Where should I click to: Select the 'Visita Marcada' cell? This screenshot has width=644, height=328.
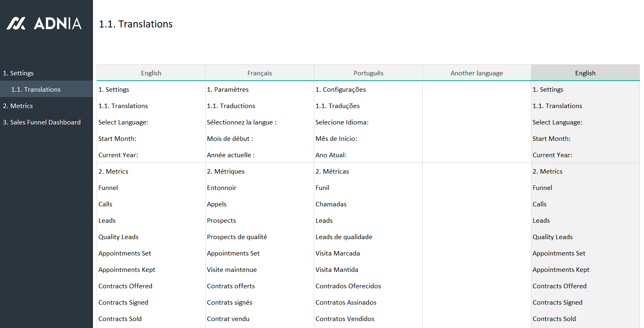pyautogui.click(x=338, y=253)
